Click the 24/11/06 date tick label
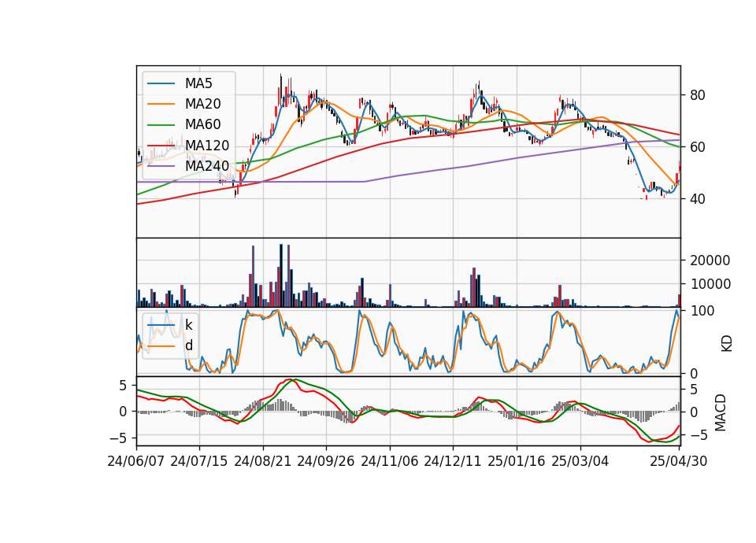The width and height of the screenshot is (756, 543). click(x=390, y=461)
